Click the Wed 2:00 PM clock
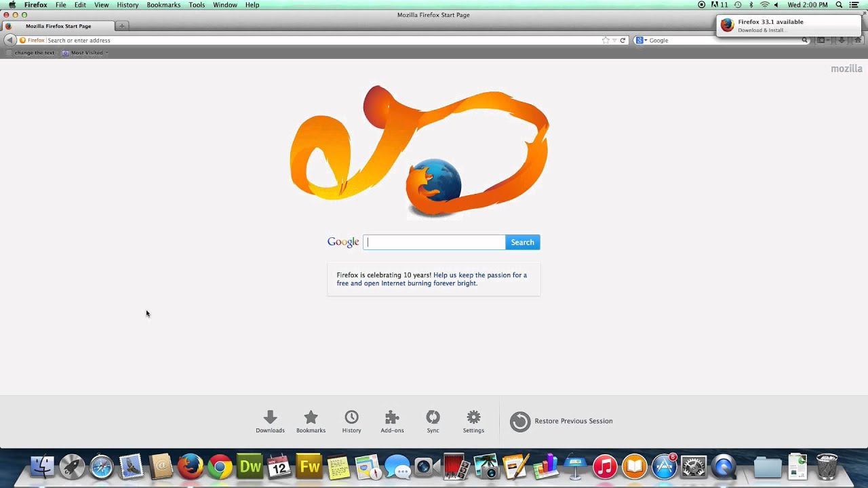Screen dimensions: 868x488 [807, 5]
